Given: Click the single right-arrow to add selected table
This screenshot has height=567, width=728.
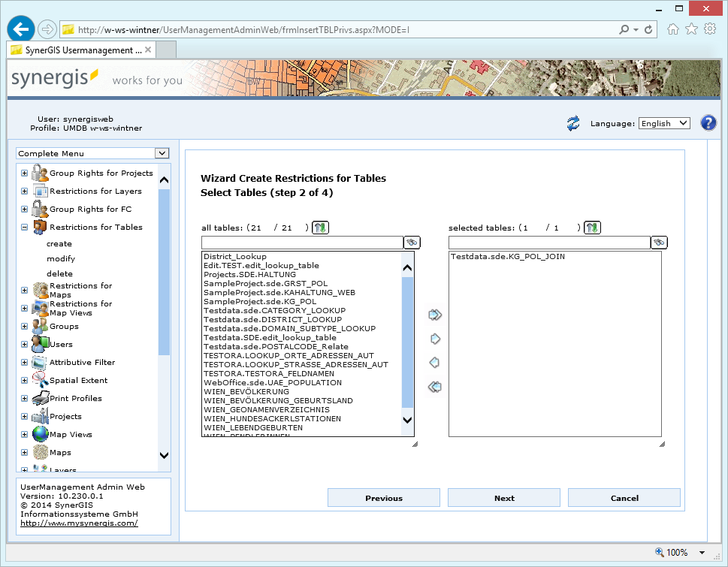Looking at the screenshot, I should pos(434,339).
